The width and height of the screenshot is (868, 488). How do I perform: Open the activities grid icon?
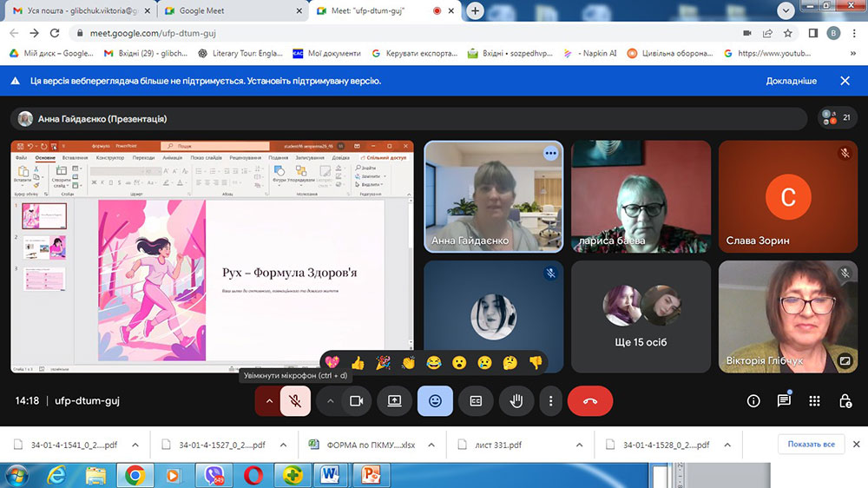coord(814,401)
